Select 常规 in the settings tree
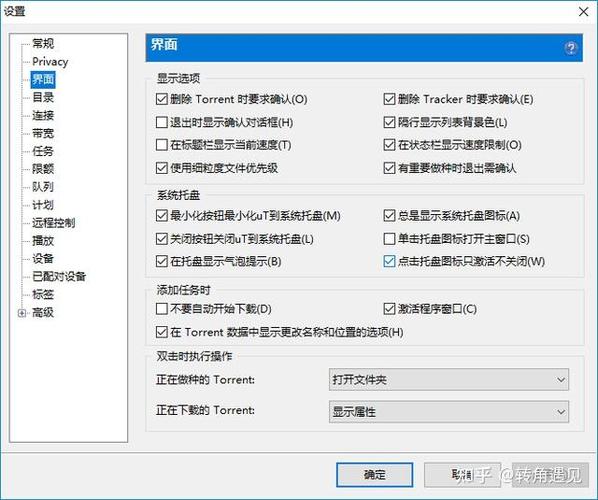Image resolution: width=598 pixels, height=500 pixels. (x=43, y=44)
